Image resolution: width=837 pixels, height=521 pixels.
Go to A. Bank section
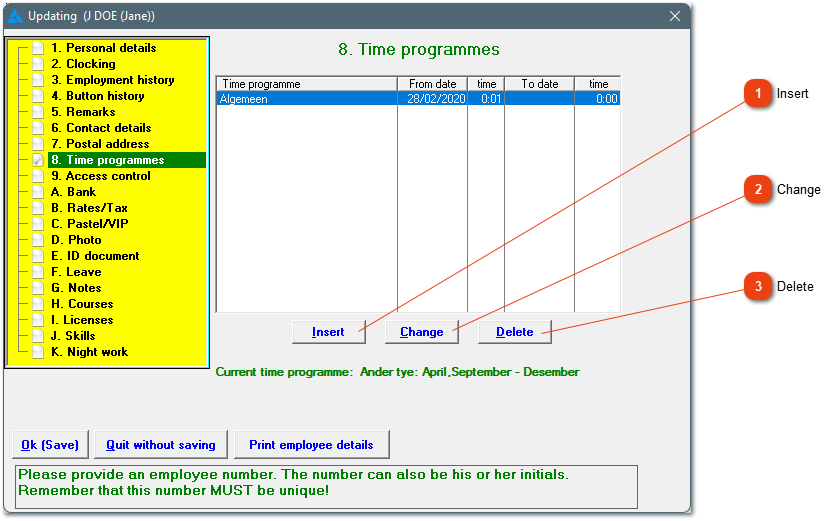coord(74,192)
